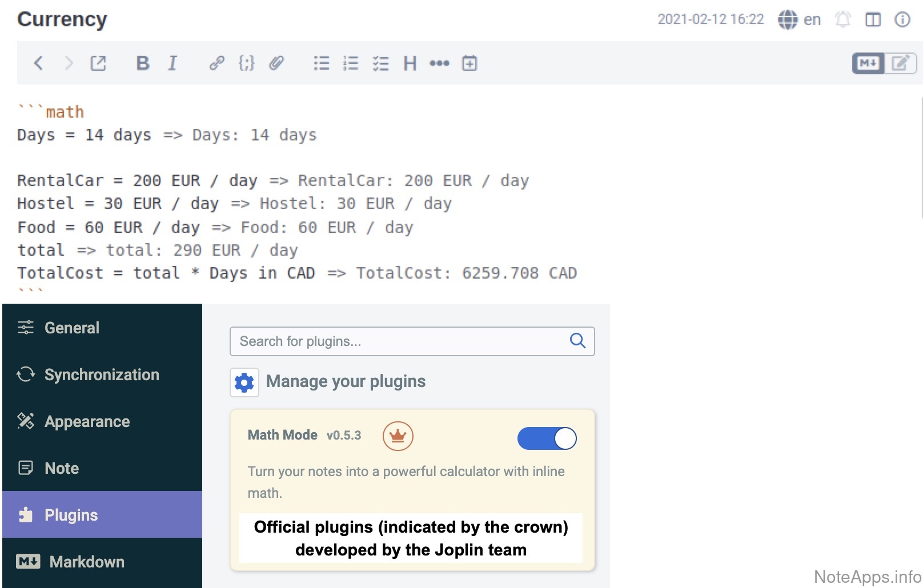Toggle the Markdown/rich text editor switch
The width and height of the screenshot is (923, 588).
[x=884, y=63]
